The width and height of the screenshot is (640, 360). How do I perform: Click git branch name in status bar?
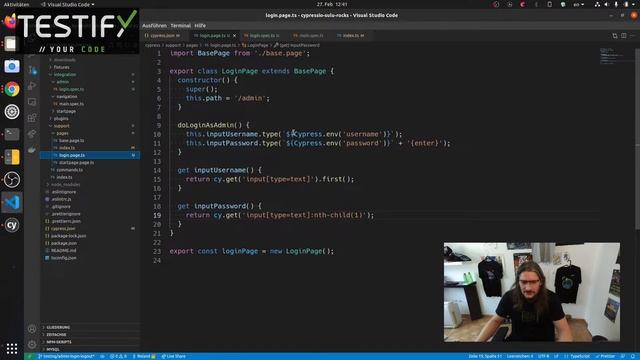point(67,356)
